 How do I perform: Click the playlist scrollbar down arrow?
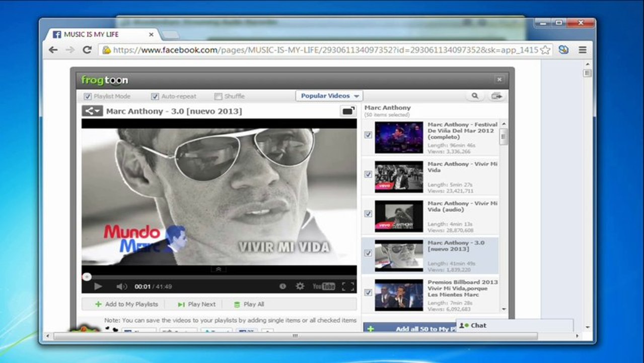pyautogui.click(x=504, y=310)
